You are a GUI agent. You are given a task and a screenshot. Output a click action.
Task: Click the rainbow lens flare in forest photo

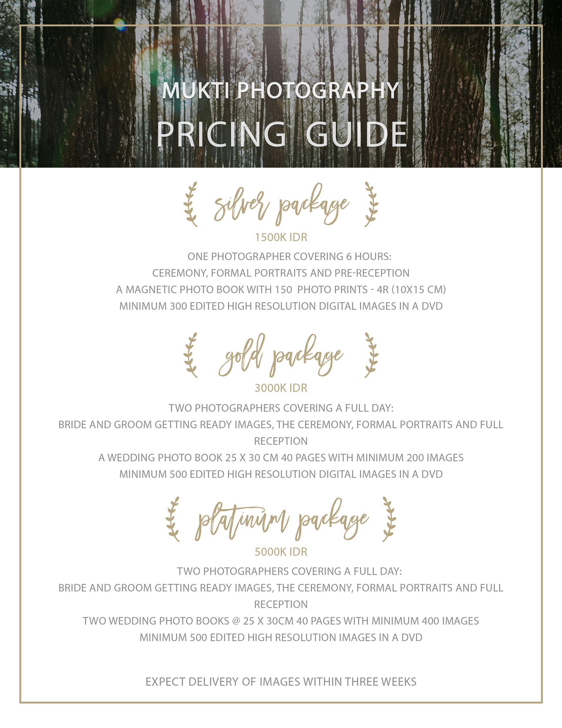[120, 25]
